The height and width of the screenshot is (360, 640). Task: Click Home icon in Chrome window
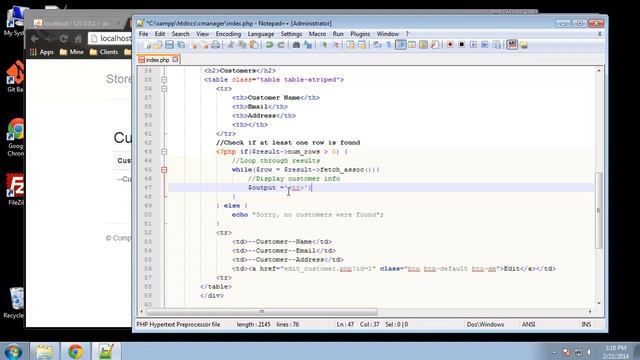point(78,39)
